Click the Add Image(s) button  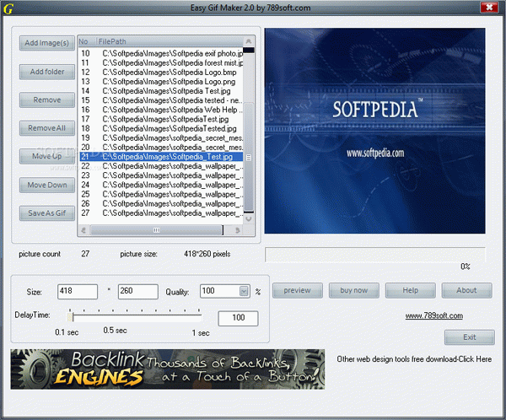tap(47, 43)
